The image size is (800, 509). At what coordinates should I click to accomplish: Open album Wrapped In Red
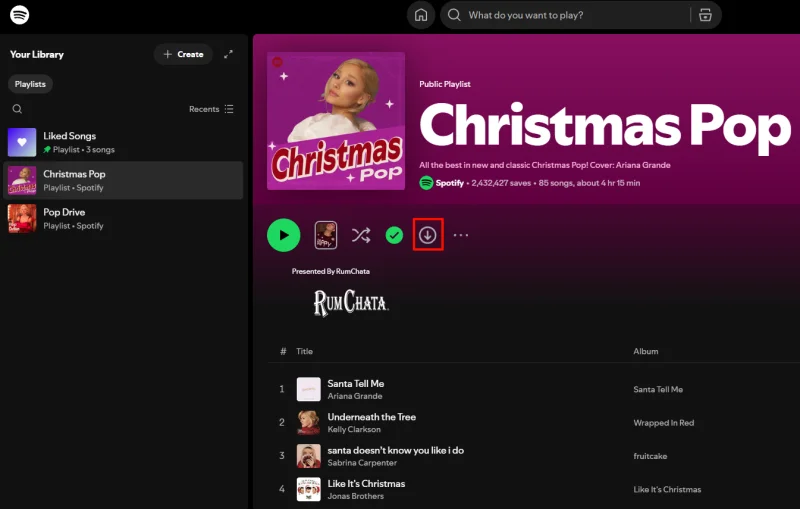[664, 423]
